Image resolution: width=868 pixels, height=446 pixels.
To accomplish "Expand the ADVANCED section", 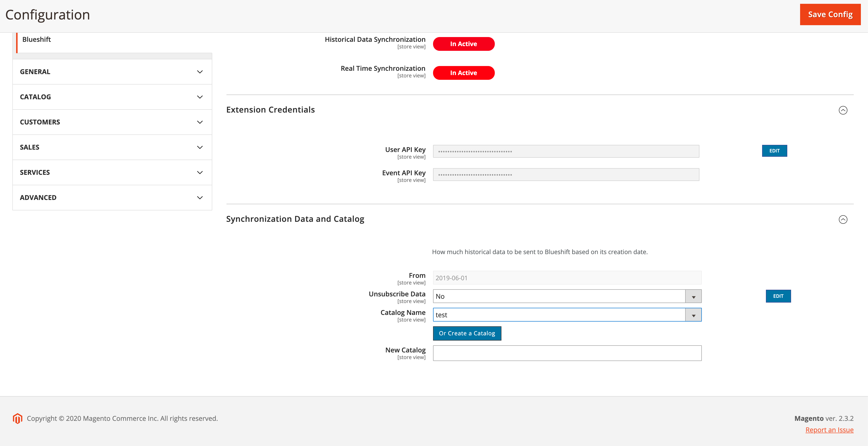I will coord(112,198).
